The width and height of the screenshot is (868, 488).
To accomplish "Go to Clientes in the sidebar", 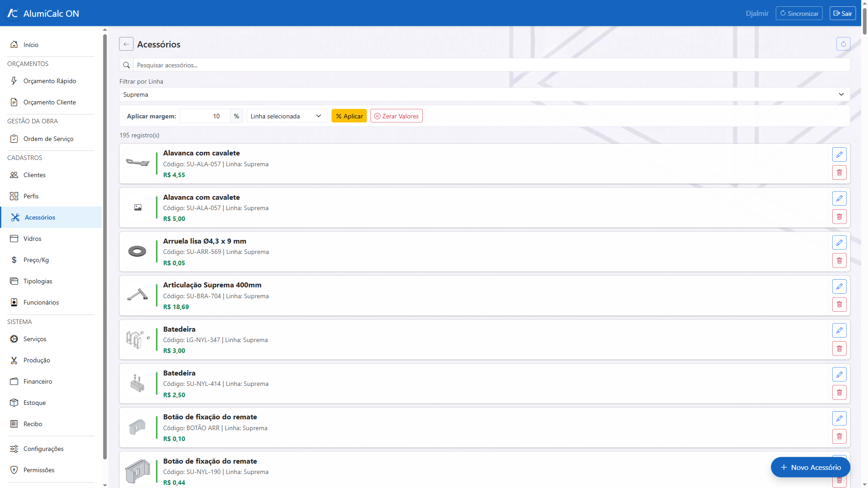I will [x=51, y=175].
